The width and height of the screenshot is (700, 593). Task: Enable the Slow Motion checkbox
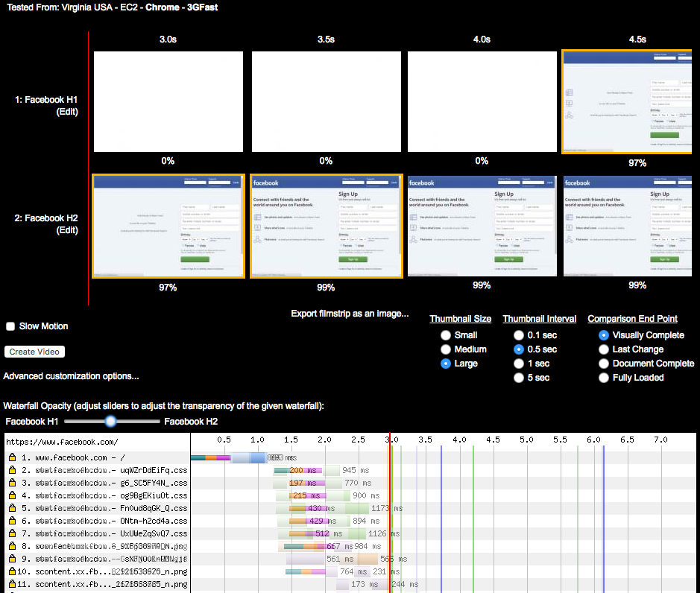[x=10, y=326]
